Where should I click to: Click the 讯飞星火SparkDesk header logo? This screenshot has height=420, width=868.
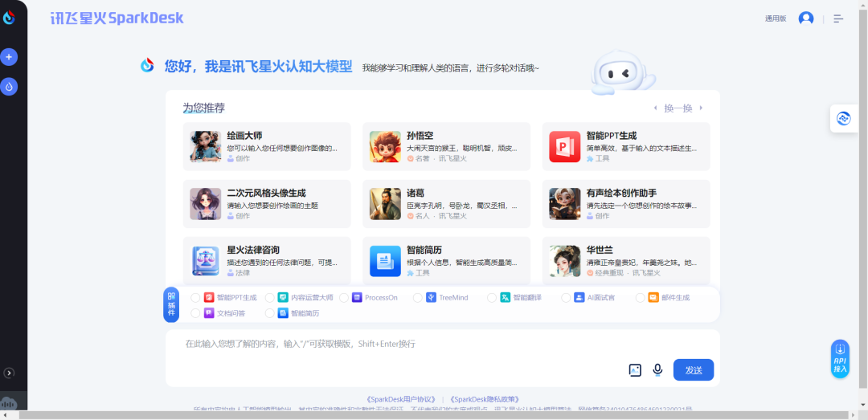(117, 18)
